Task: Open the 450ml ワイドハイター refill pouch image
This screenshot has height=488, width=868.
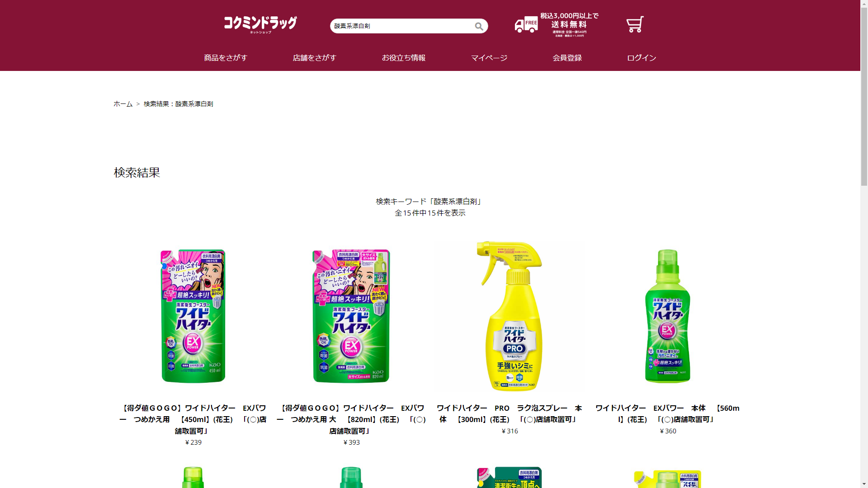Action: point(193,316)
